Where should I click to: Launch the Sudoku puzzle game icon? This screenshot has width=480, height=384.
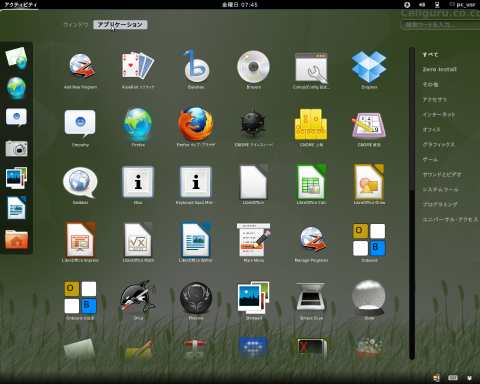pos(369,126)
